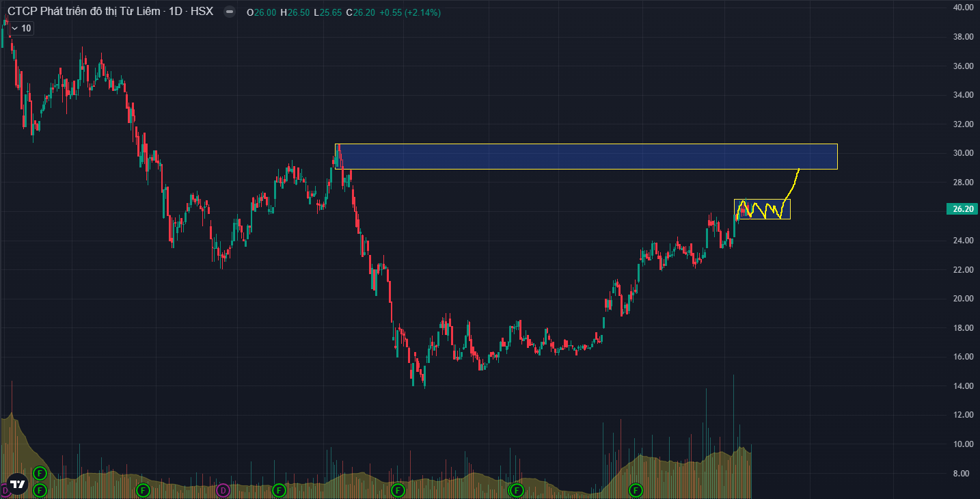Click the high value H26.50

295,13
